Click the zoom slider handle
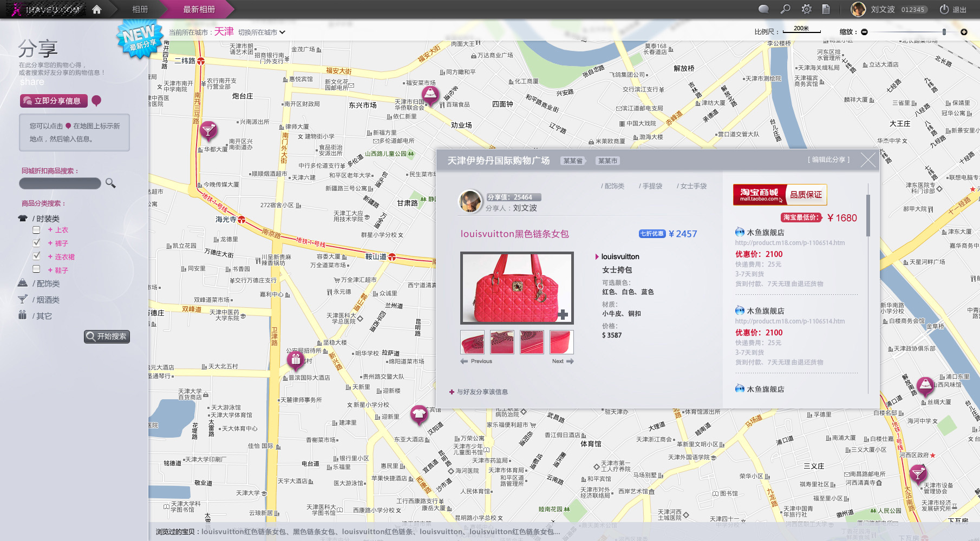 pos(944,32)
